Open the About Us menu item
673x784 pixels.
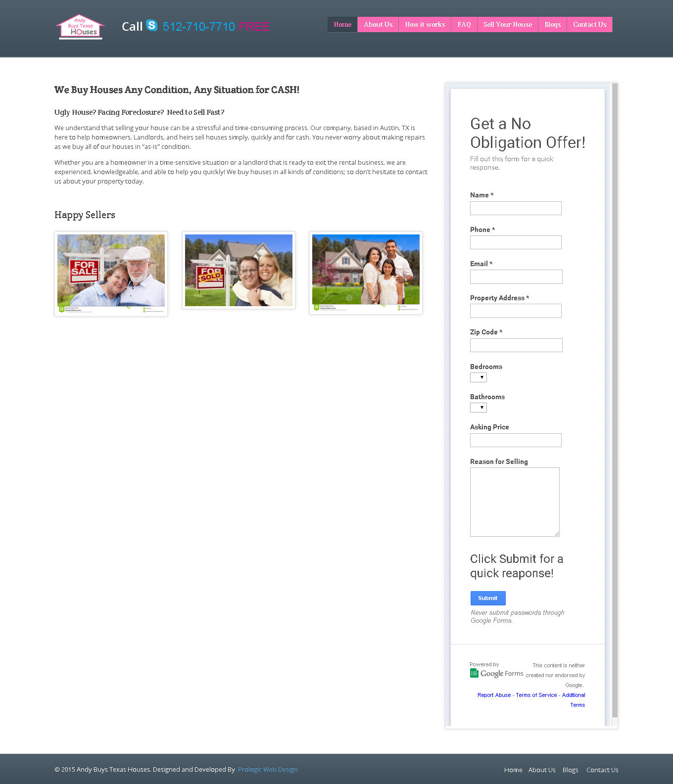(378, 25)
